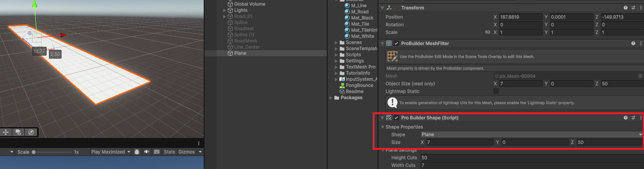The width and height of the screenshot is (644, 169).
Task: Click the camera view overlay icon
Action: [x=18, y=132]
